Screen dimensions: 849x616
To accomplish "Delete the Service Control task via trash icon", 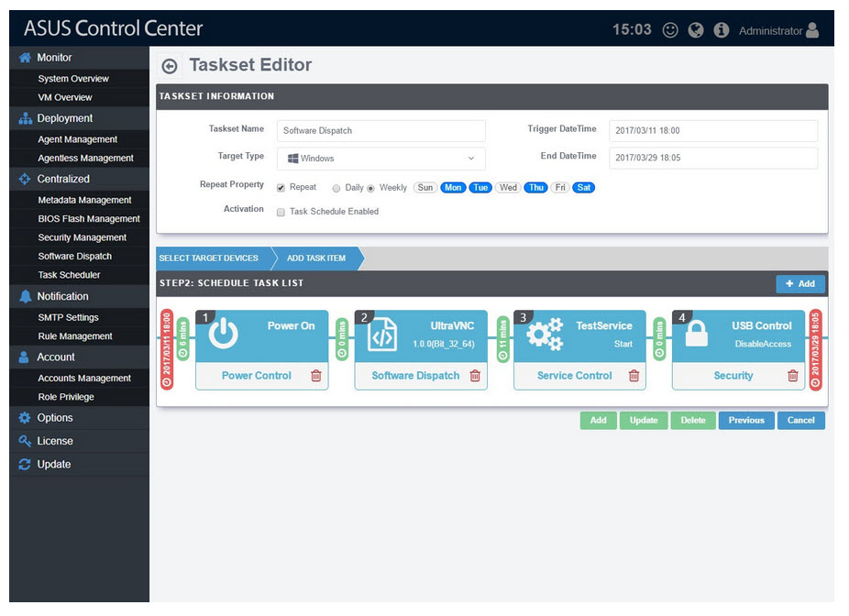I will tap(634, 376).
